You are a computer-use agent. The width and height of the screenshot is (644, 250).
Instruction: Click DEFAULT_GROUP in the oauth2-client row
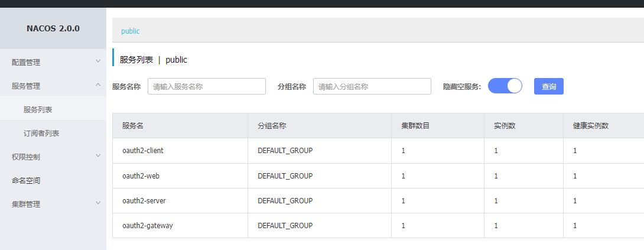(285, 151)
